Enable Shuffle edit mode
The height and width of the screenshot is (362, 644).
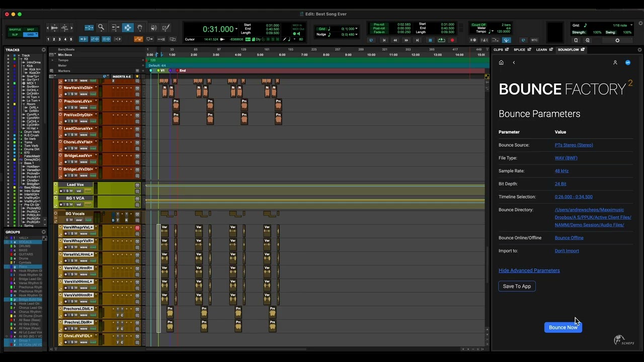tap(15, 30)
